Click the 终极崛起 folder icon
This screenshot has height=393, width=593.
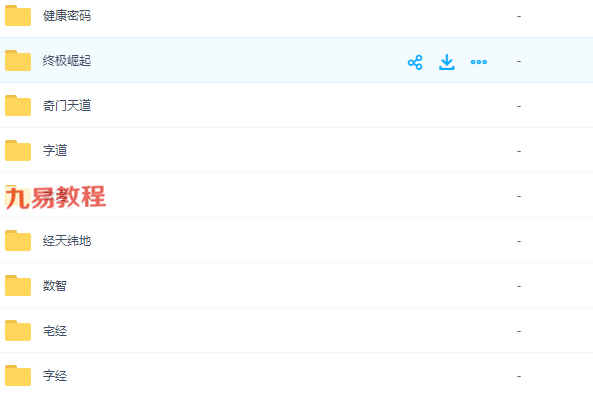[18, 61]
